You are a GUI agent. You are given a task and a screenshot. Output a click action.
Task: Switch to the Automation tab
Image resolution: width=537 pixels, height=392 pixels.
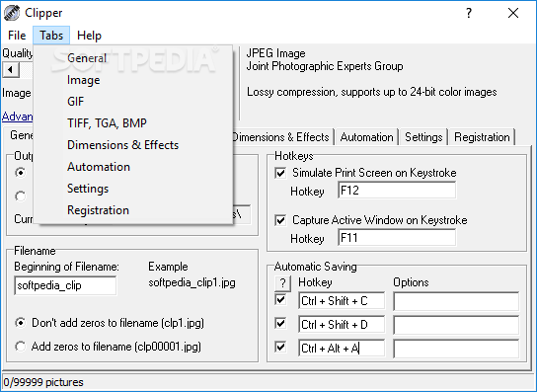coord(367,137)
